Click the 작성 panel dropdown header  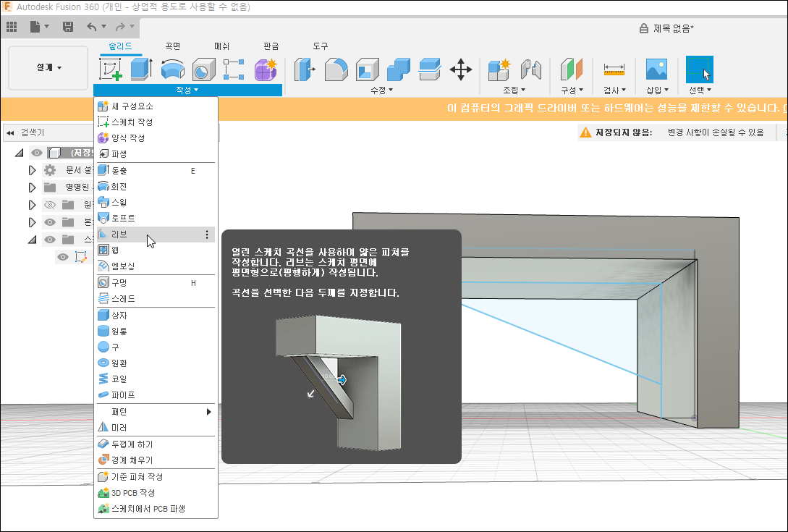tap(187, 90)
